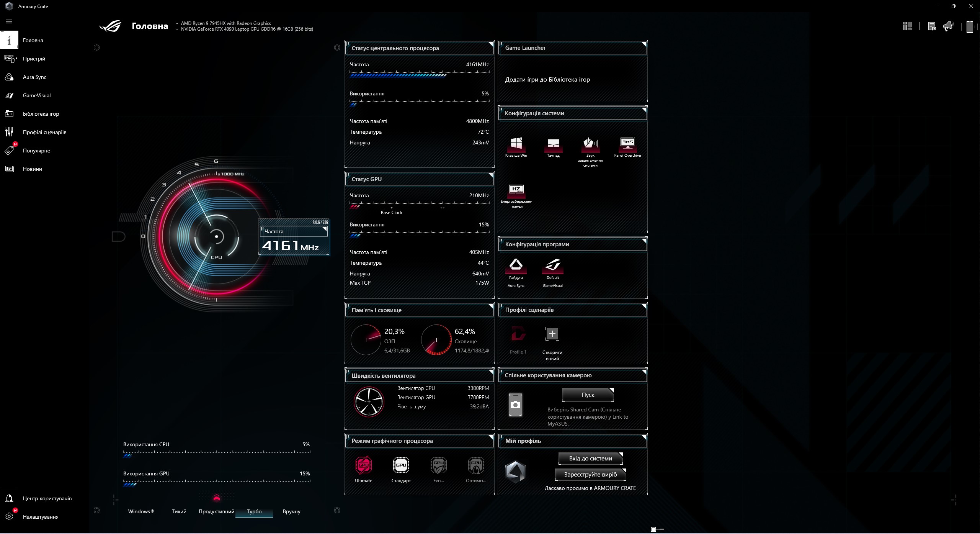Open Новини in the sidebar
The height and width of the screenshot is (534, 980).
click(x=32, y=169)
